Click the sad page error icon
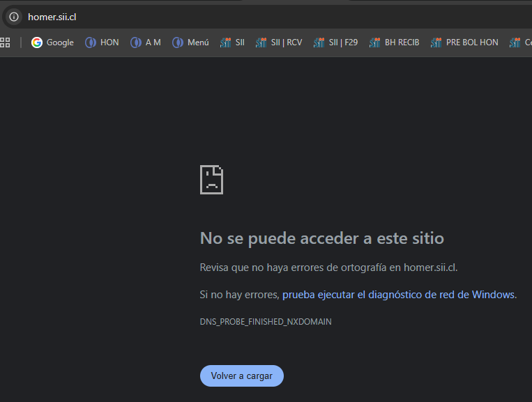The image size is (532, 402). click(211, 180)
